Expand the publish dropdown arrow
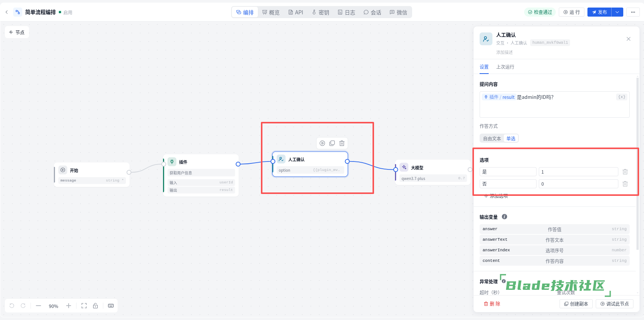The image size is (644, 320). coord(617,12)
